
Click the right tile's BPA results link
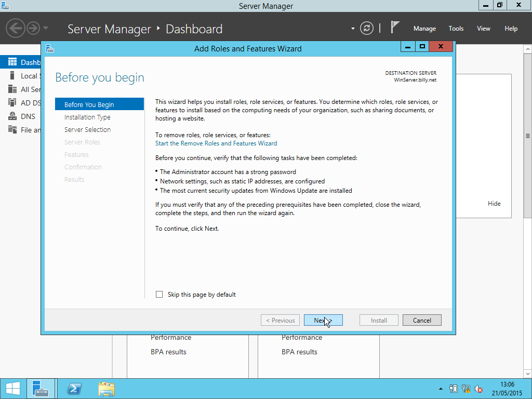coord(299,352)
